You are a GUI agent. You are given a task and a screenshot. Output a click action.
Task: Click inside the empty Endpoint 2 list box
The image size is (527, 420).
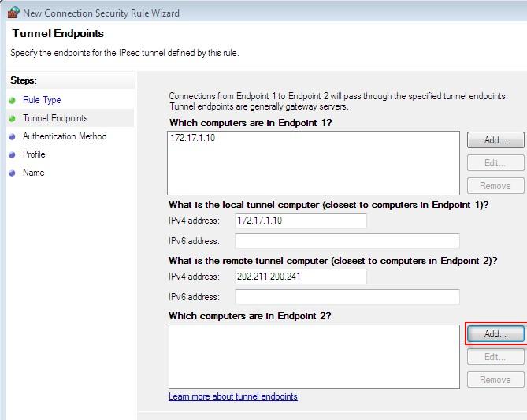[314, 357]
